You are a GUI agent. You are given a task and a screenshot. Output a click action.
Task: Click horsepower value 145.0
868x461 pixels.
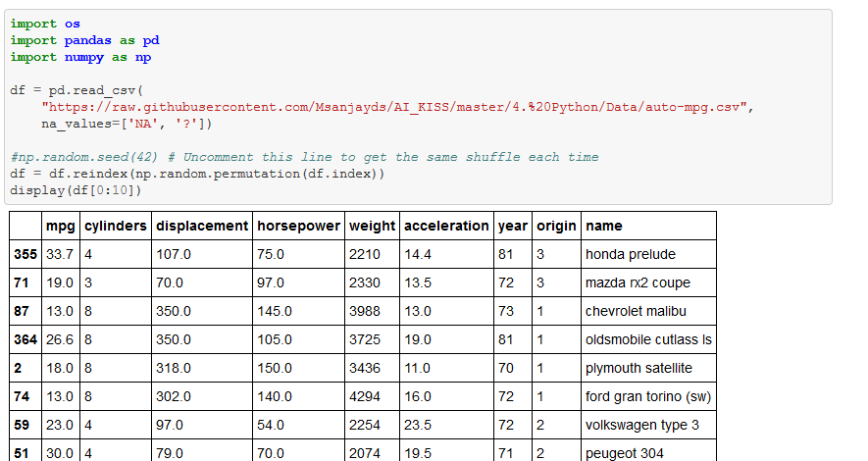[x=298, y=311]
